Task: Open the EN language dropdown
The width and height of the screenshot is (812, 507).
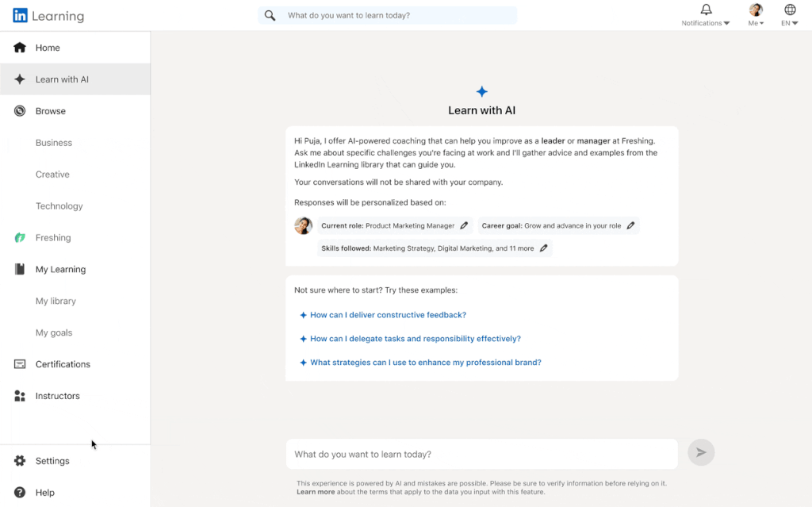Action: (x=790, y=23)
